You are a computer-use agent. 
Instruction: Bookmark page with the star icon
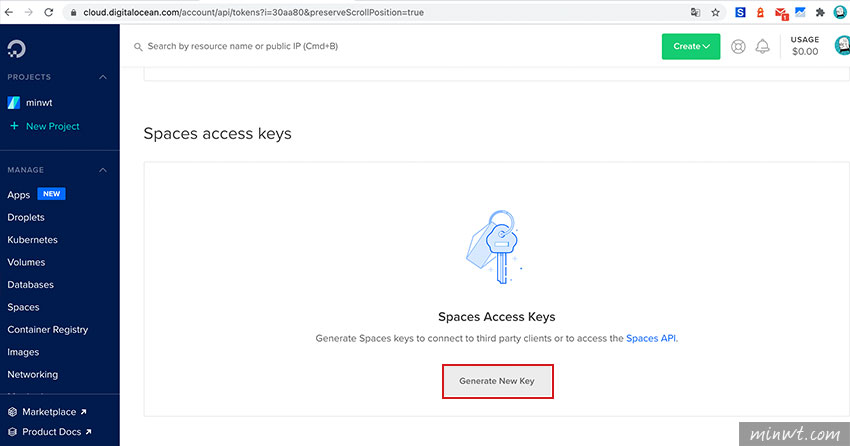[716, 12]
